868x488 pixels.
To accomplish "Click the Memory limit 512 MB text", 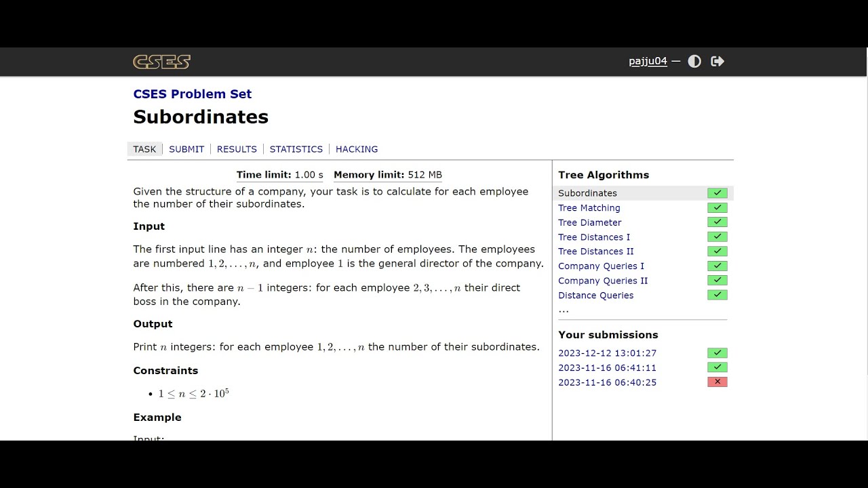I will click(388, 175).
